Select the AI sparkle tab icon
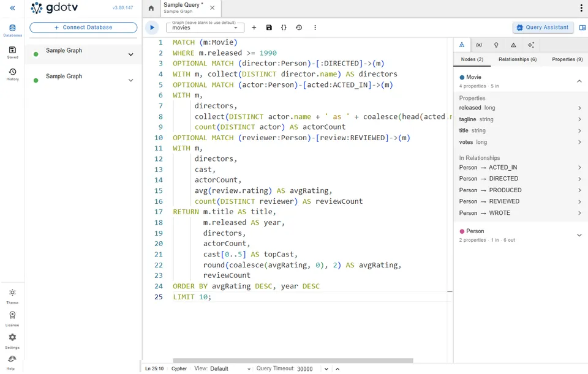The height and width of the screenshot is (374, 588). click(x=530, y=45)
